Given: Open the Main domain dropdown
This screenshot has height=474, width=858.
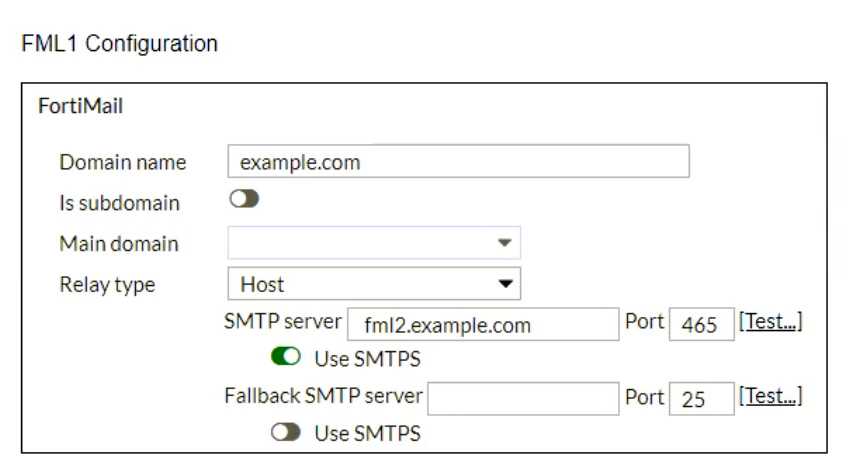Looking at the screenshot, I should [x=374, y=243].
